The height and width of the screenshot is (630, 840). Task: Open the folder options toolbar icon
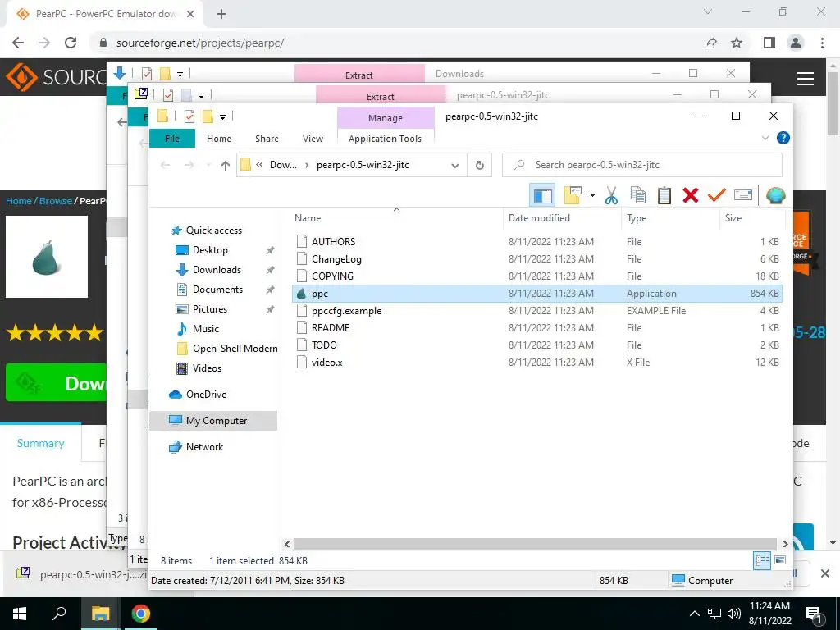pos(573,195)
